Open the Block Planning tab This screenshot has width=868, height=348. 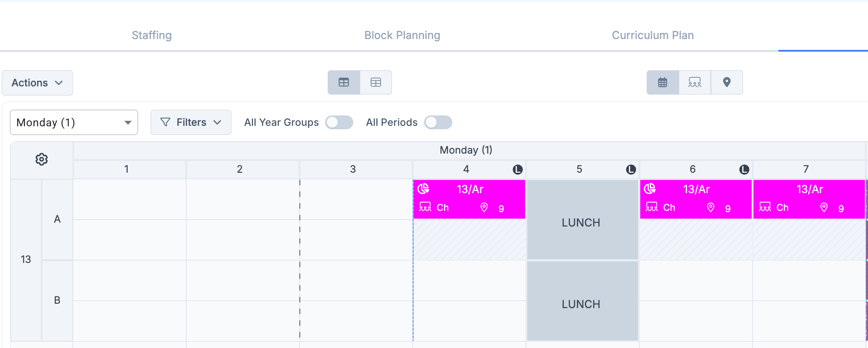pyautogui.click(x=402, y=35)
